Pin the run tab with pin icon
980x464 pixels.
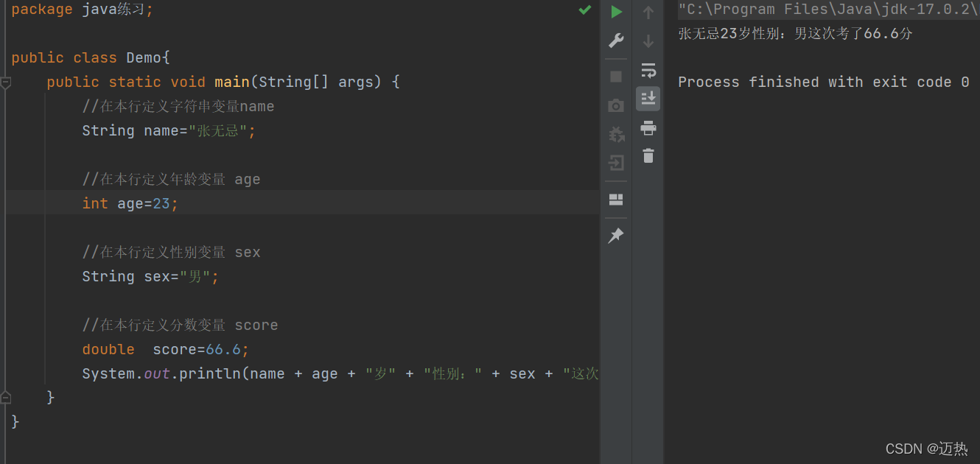(617, 235)
